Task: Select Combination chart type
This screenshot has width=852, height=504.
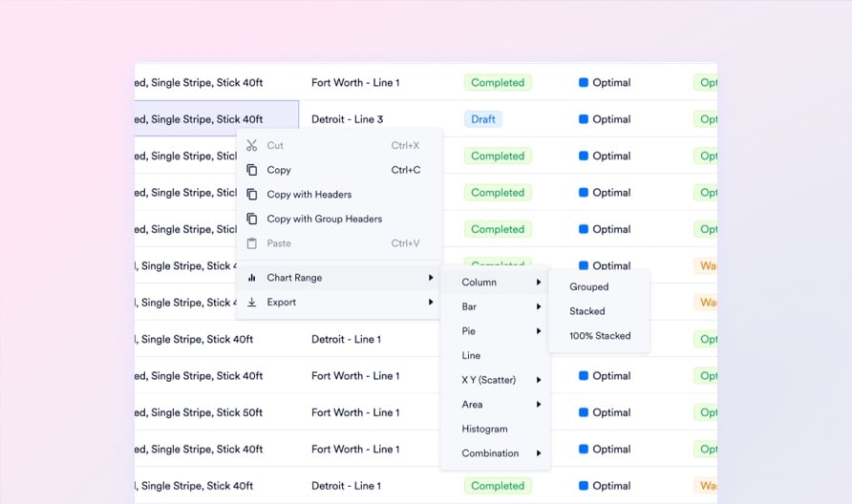Action: (x=495, y=453)
